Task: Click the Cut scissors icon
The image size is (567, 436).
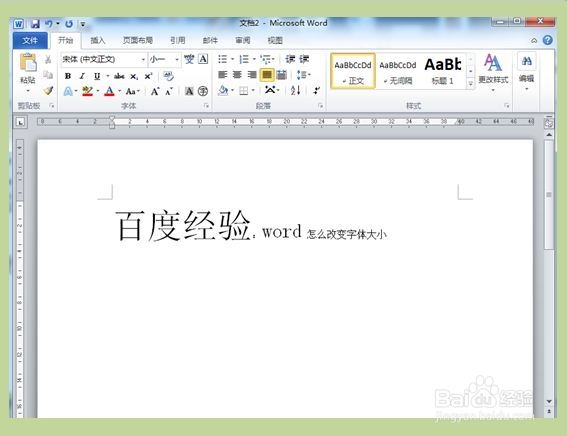Action: coord(48,59)
